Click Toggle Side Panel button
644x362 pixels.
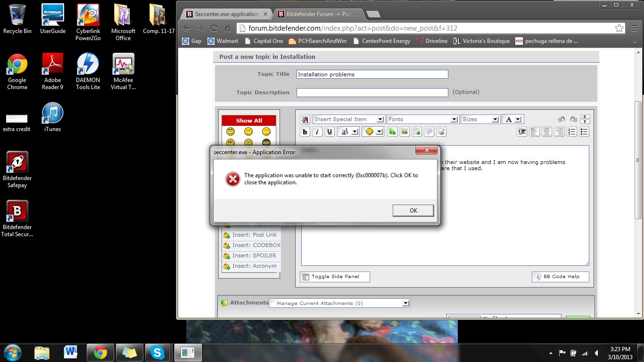tap(335, 277)
